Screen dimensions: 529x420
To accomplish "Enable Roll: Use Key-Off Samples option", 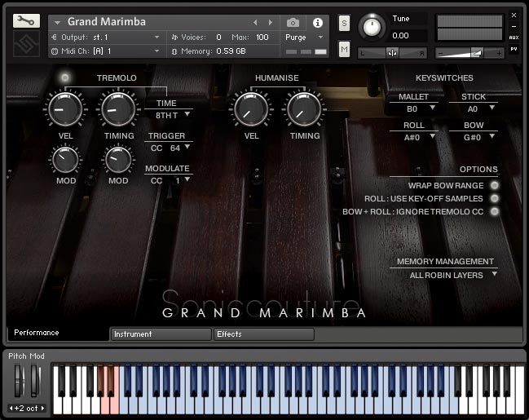I will pyautogui.click(x=495, y=198).
